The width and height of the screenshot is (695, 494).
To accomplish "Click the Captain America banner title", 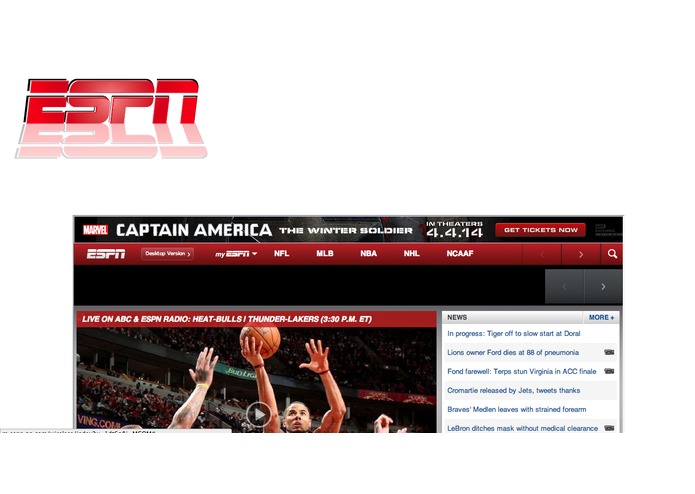I will point(194,230).
